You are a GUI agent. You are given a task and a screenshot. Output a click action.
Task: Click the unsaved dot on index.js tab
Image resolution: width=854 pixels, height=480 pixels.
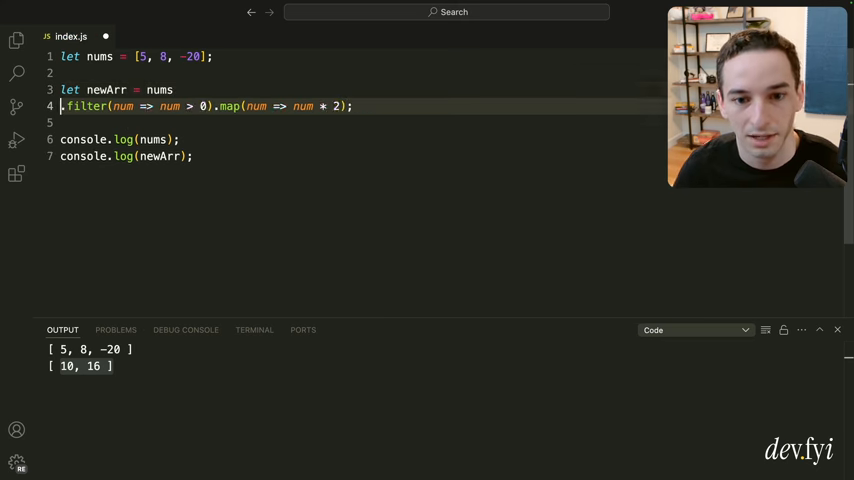click(106, 37)
